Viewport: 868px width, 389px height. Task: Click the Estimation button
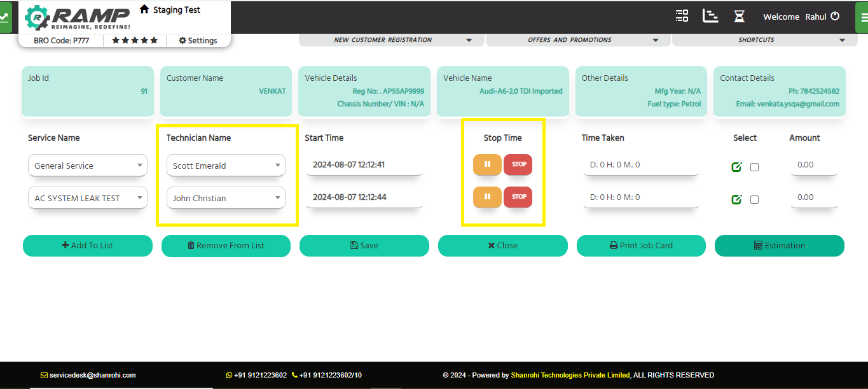[779, 246]
